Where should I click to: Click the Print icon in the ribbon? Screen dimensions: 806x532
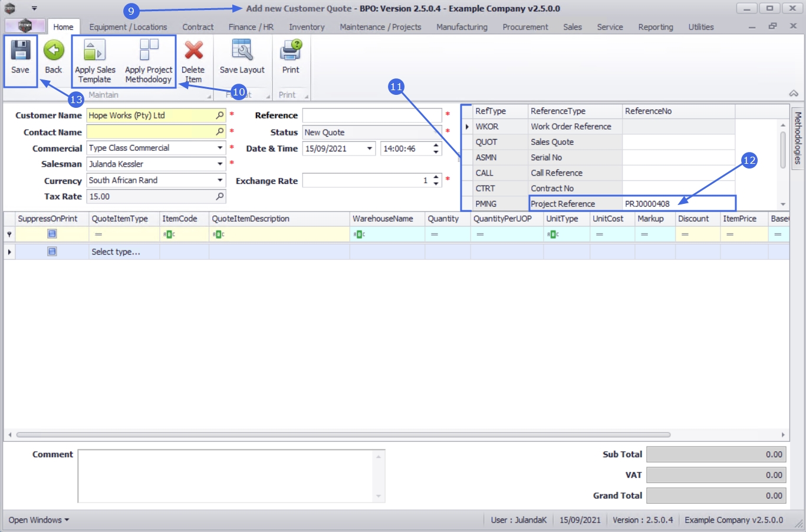(x=291, y=50)
